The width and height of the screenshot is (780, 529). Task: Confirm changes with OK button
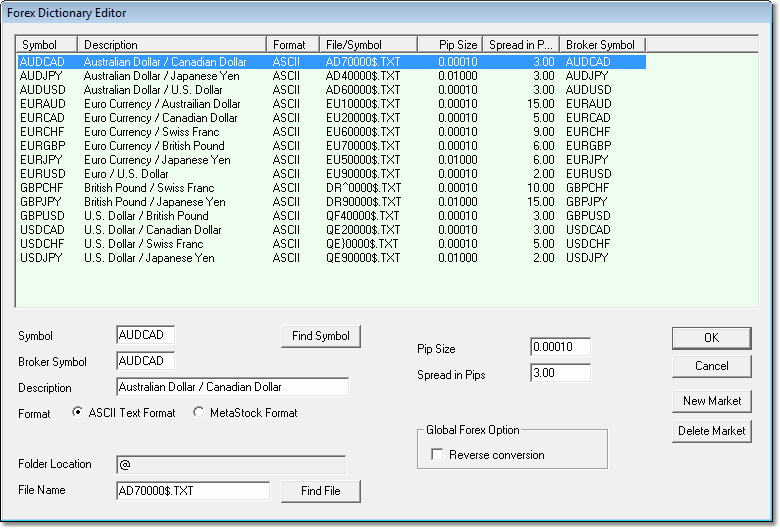pyautogui.click(x=711, y=338)
